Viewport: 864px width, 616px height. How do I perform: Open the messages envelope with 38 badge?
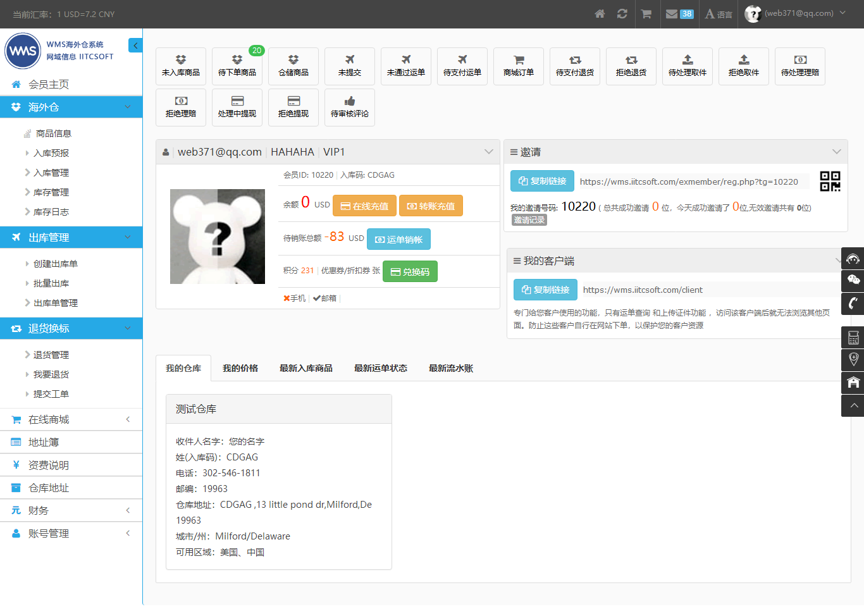click(679, 14)
